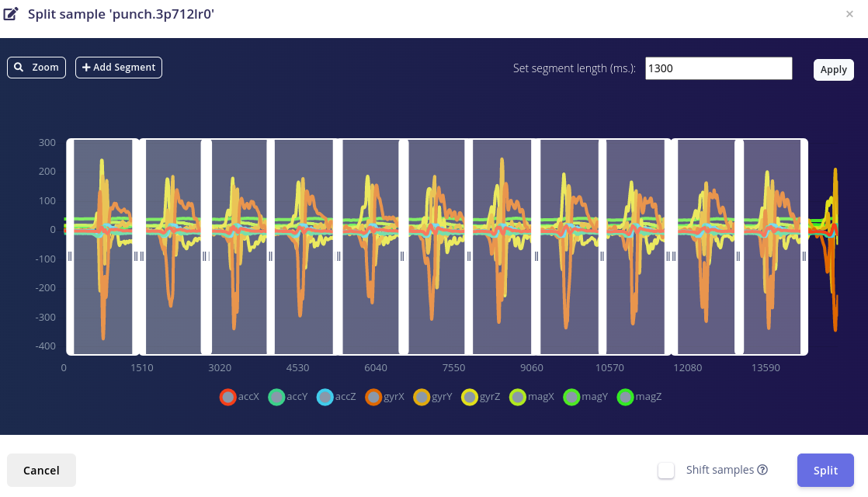Toggle magZ legend entry

click(626, 397)
